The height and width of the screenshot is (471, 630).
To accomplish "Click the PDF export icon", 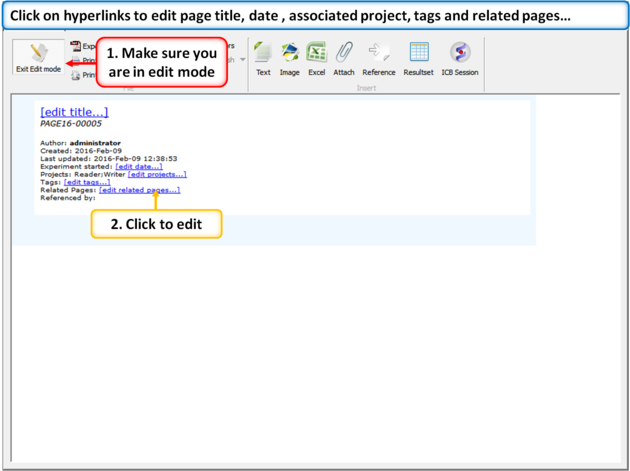I will click(75, 46).
